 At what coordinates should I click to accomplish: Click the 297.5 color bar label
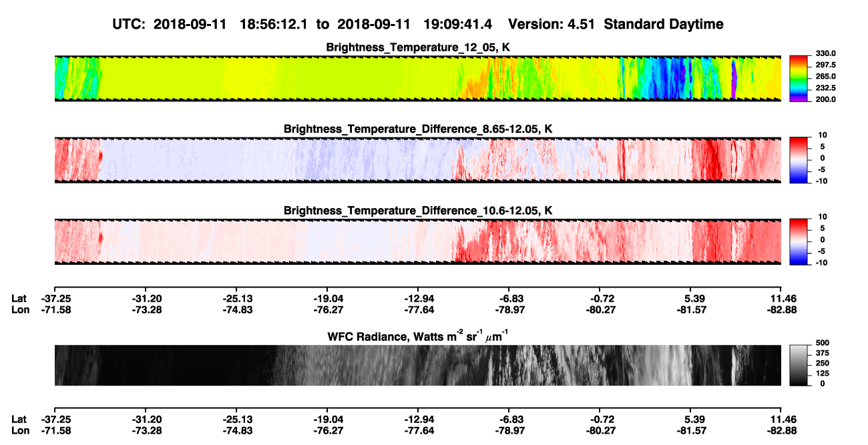pos(825,65)
